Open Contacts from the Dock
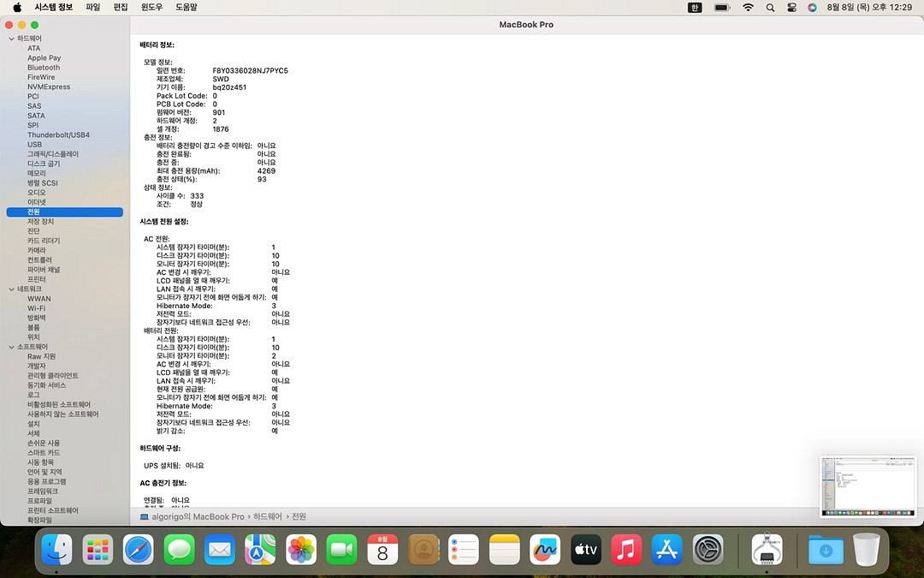924x578 pixels. [x=423, y=550]
